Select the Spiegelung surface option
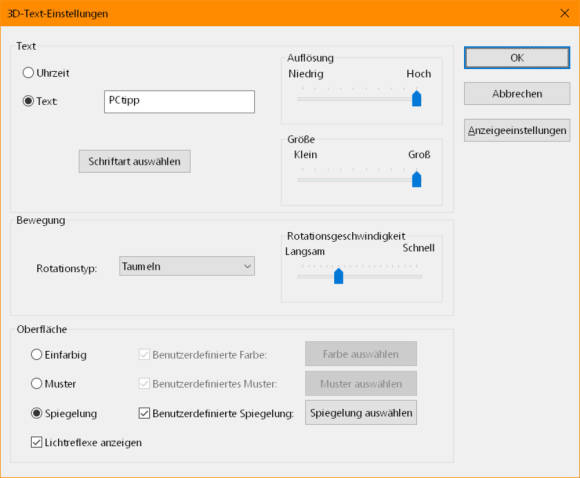Viewport: 580px width, 478px height. pyautogui.click(x=36, y=413)
